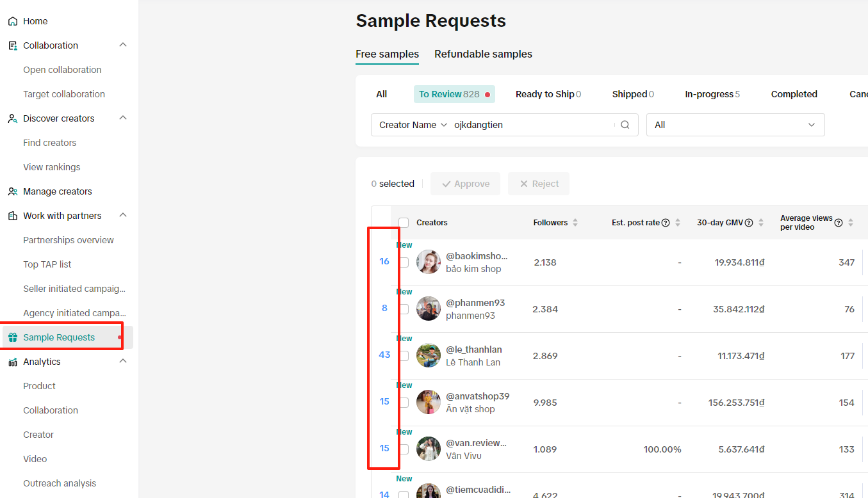
Task: Sort the table by Followers
Action: [x=575, y=223]
